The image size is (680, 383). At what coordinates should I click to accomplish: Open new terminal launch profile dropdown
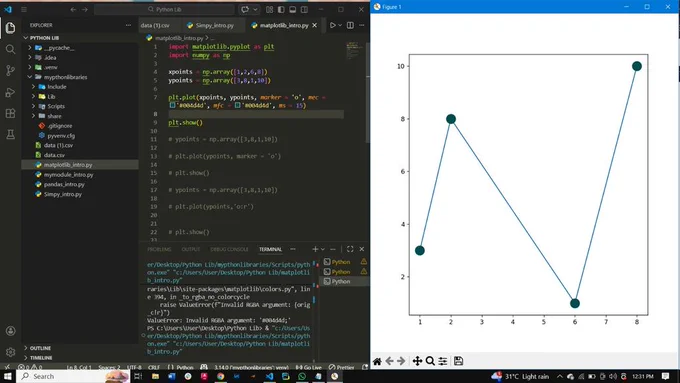tap(323, 249)
